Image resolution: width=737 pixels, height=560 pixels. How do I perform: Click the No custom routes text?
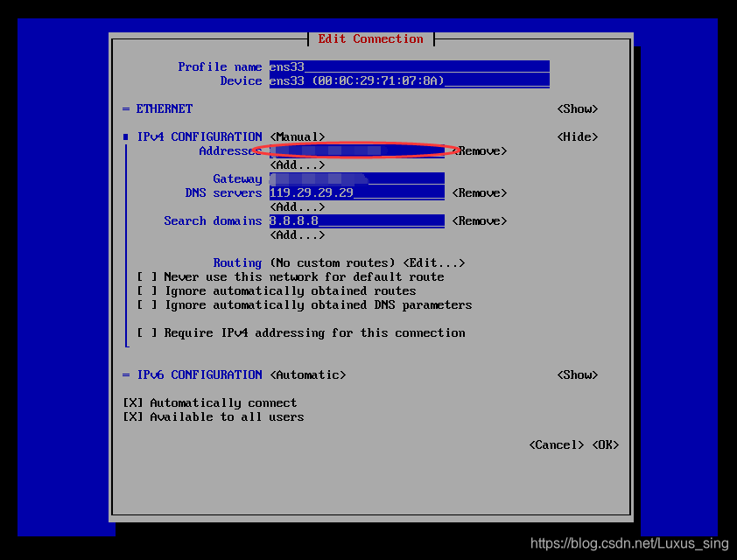333,262
